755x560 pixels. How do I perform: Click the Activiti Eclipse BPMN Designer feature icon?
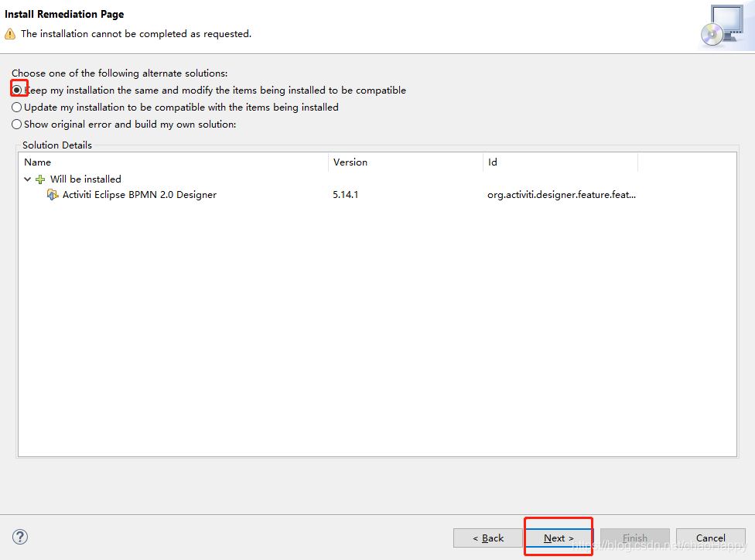coord(53,195)
